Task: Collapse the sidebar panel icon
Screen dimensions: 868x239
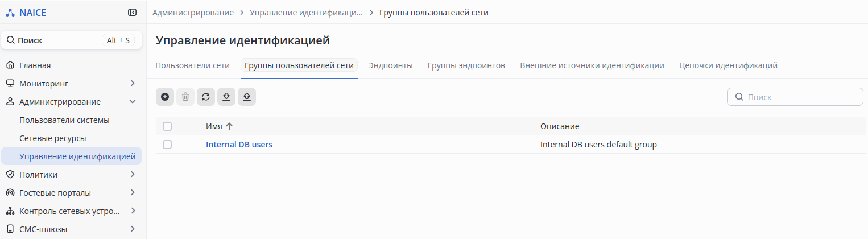Action: [132, 12]
